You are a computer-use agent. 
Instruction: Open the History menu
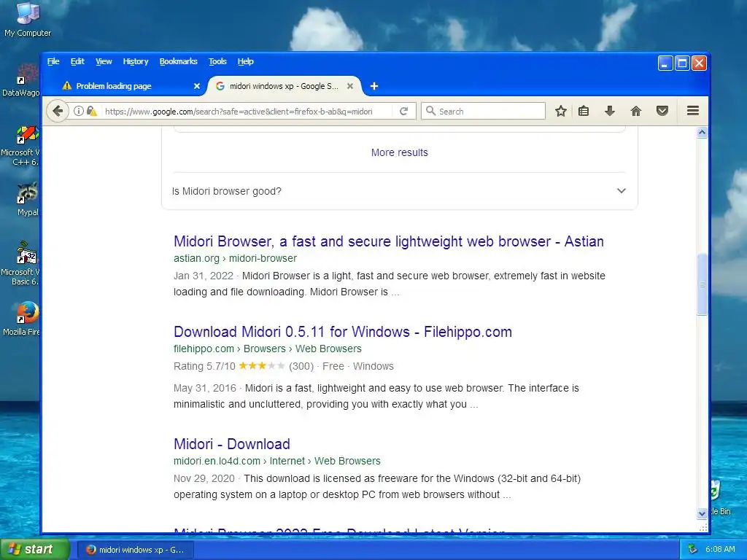(x=135, y=61)
